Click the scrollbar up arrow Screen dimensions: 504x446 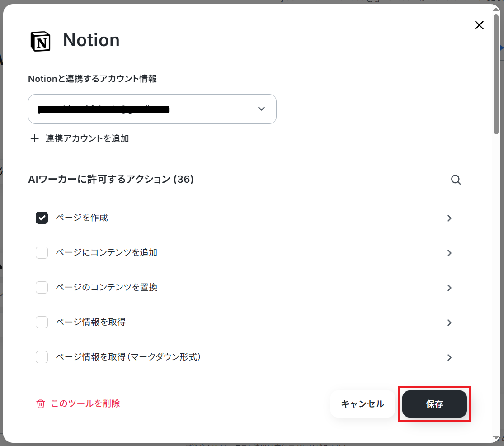point(496,9)
